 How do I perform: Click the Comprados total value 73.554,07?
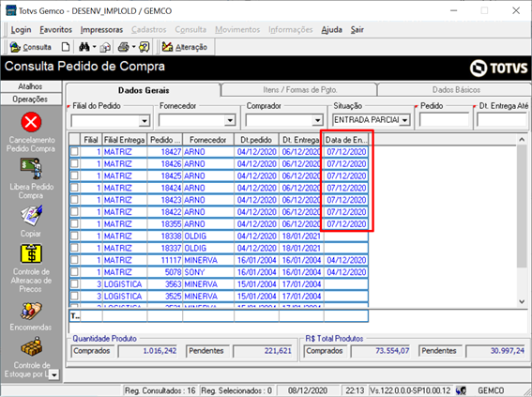click(380, 351)
